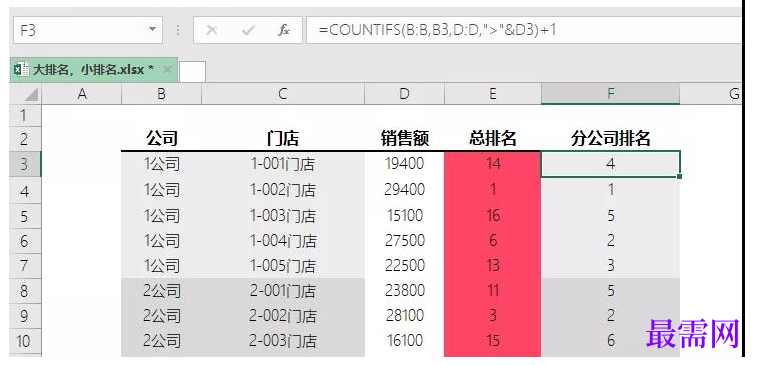The image size is (758, 365).
Task: Click sales value 27500
Action: (x=404, y=240)
